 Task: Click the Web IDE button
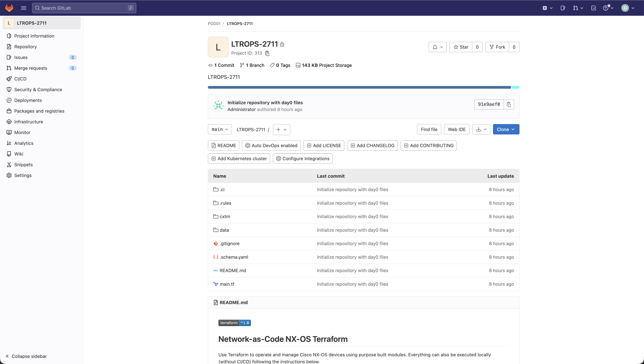(456, 129)
